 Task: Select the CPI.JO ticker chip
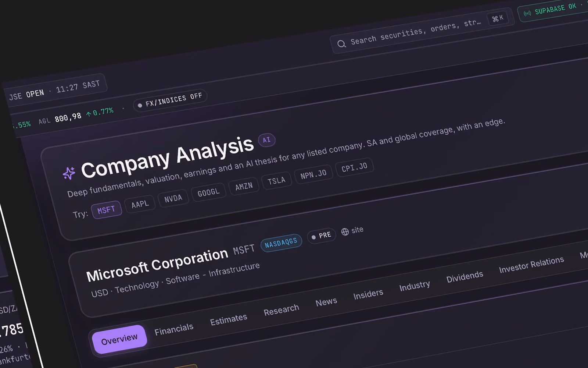tap(354, 167)
